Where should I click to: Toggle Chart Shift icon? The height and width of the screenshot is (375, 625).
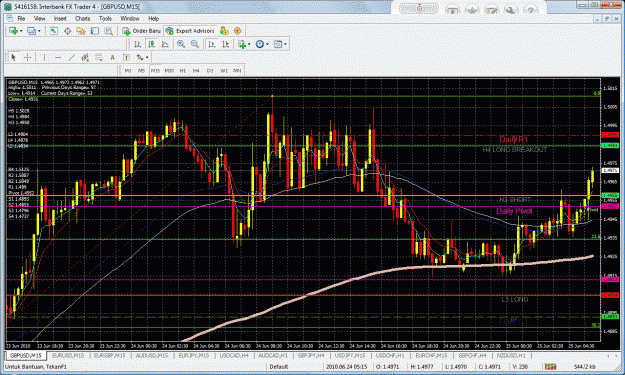(x=225, y=44)
